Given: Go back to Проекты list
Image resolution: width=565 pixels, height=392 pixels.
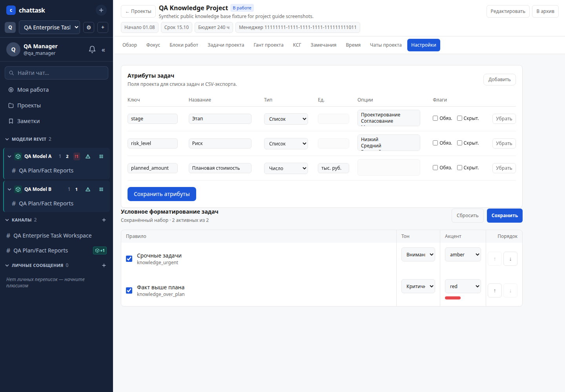Looking at the screenshot, I should tap(138, 11).
